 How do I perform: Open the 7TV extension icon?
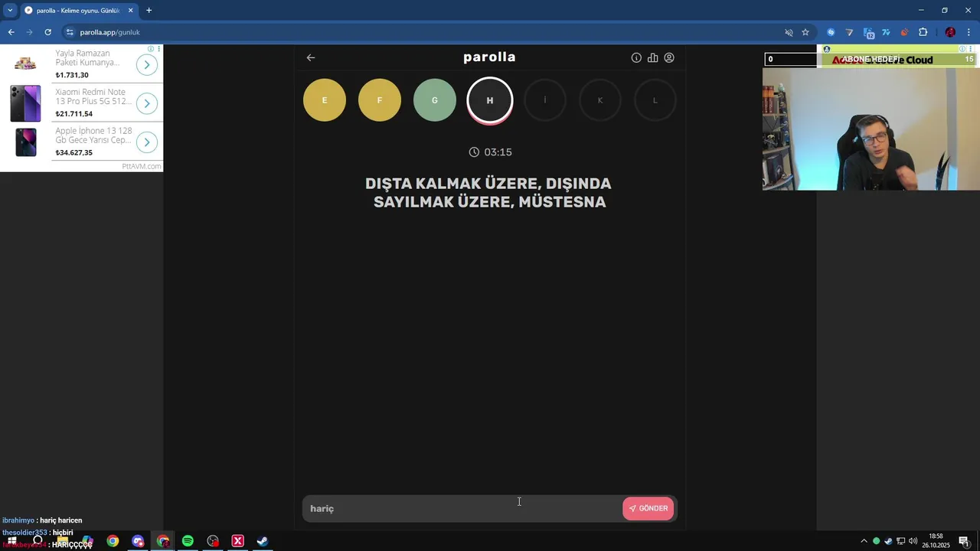pyautogui.click(x=886, y=32)
